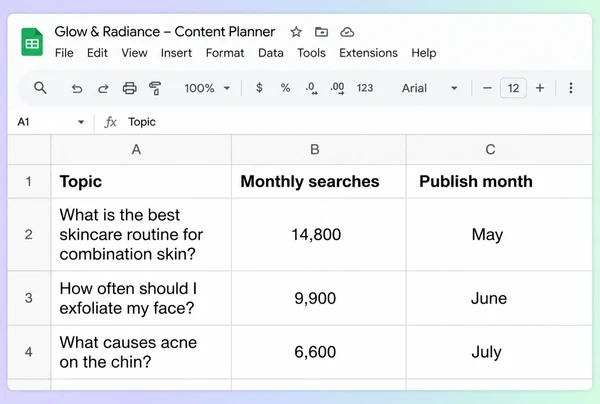Click the undo arrow
Image resolution: width=600 pixels, height=404 pixels.
77,88
